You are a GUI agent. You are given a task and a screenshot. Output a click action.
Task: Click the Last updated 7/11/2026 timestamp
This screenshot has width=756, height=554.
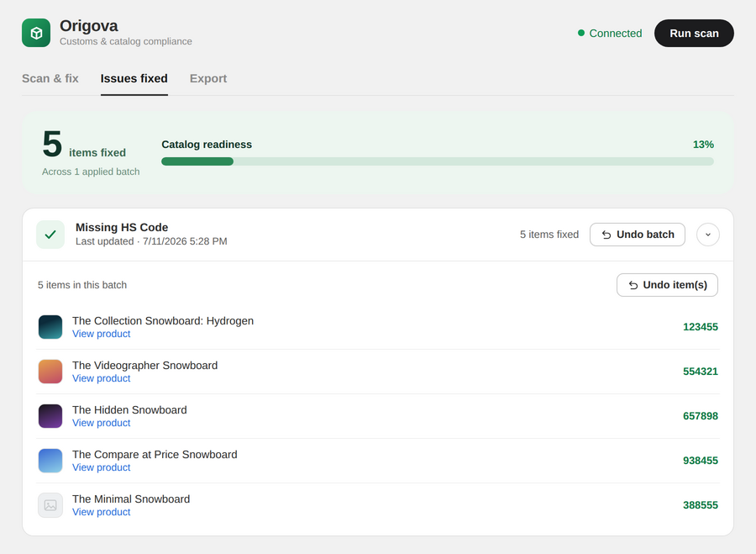tap(151, 241)
